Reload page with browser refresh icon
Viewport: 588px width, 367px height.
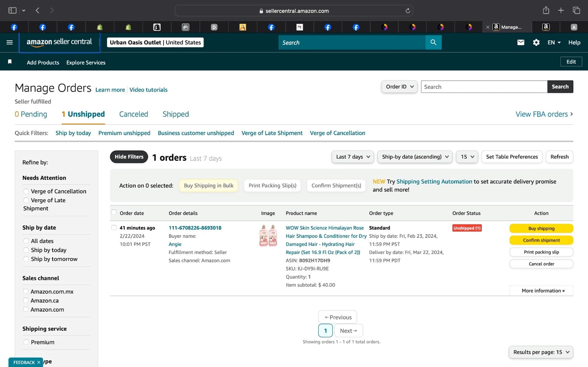point(408,11)
